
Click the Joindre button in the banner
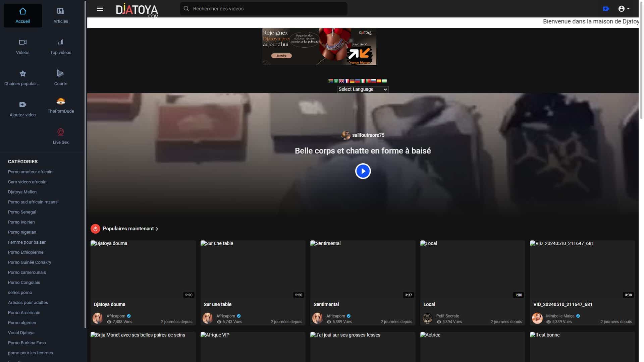282,55
